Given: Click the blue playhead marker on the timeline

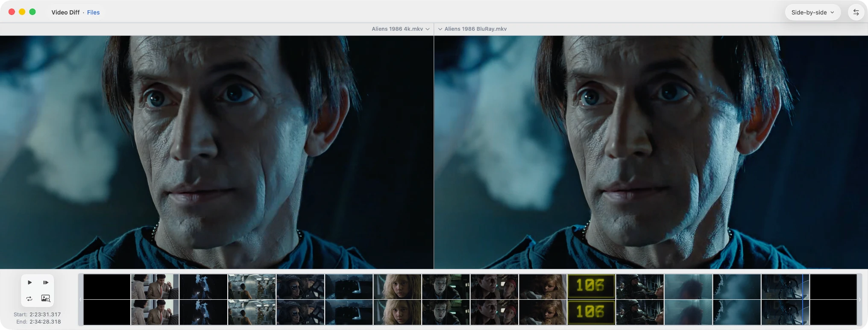Looking at the screenshot, I should 803,300.
